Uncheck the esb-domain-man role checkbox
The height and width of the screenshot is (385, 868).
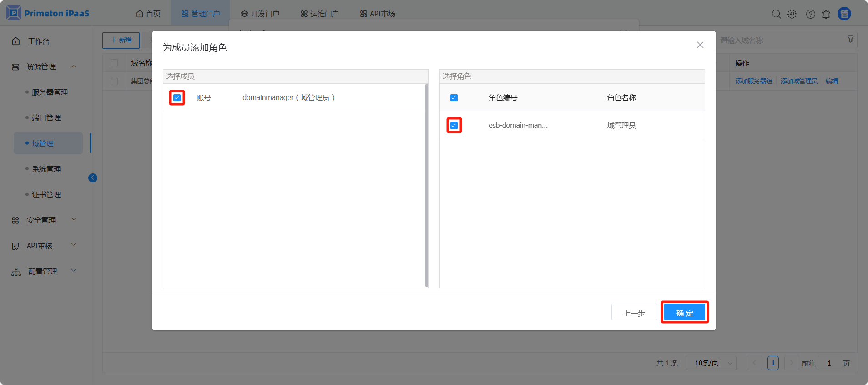(x=454, y=125)
